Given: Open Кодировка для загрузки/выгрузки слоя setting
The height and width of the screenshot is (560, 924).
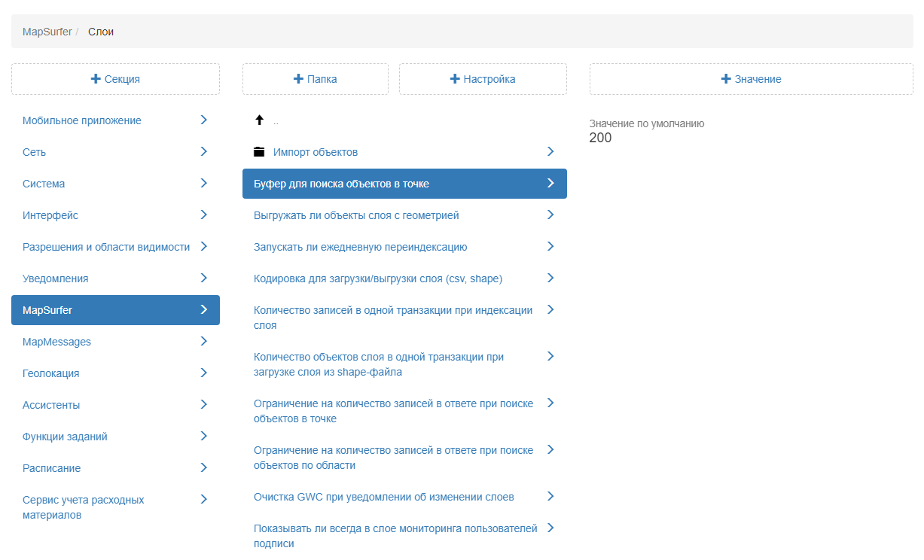Looking at the screenshot, I should [404, 278].
